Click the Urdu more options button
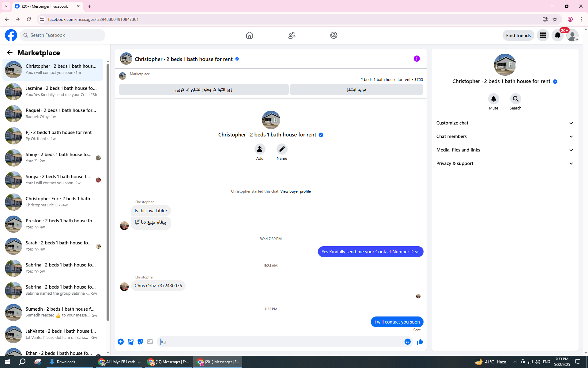The height and width of the screenshot is (368, 588). click(x=356, y=90)
